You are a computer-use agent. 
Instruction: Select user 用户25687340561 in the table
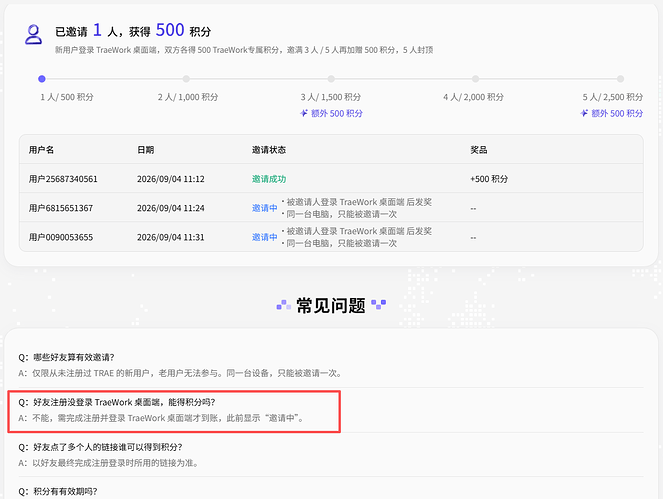tap(63, 179)
